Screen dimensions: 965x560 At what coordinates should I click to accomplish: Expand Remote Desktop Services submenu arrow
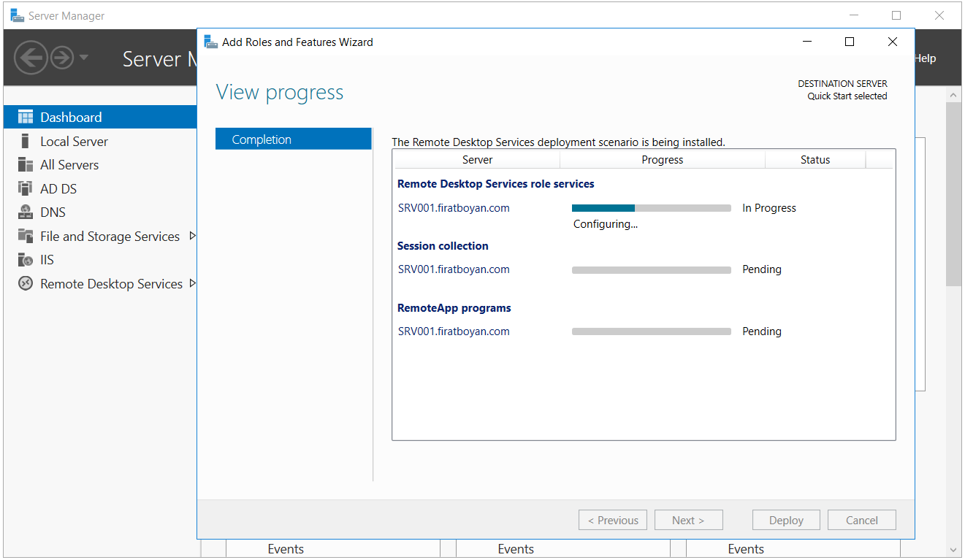[192, 283]
